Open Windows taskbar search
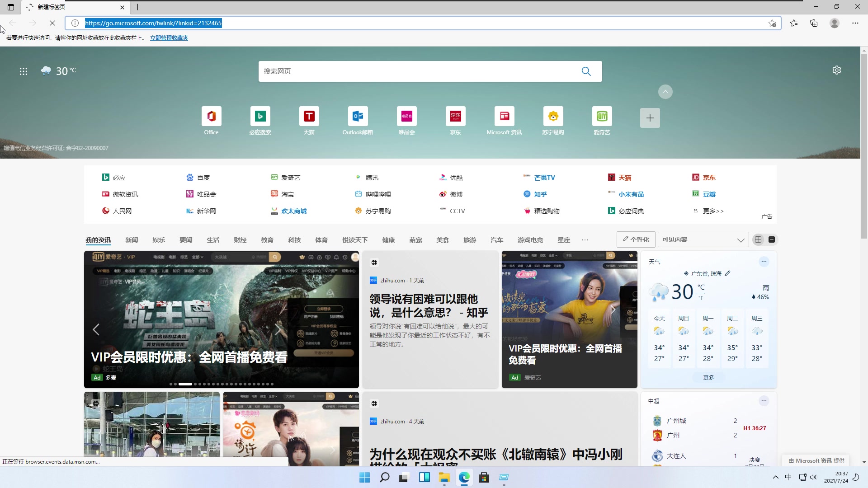 point(384,477)
